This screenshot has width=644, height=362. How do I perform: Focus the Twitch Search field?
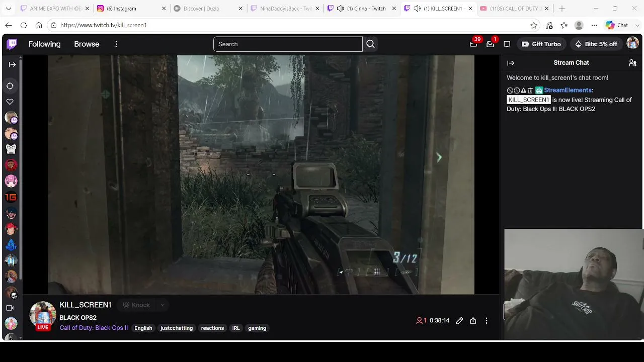coord(288,44)
